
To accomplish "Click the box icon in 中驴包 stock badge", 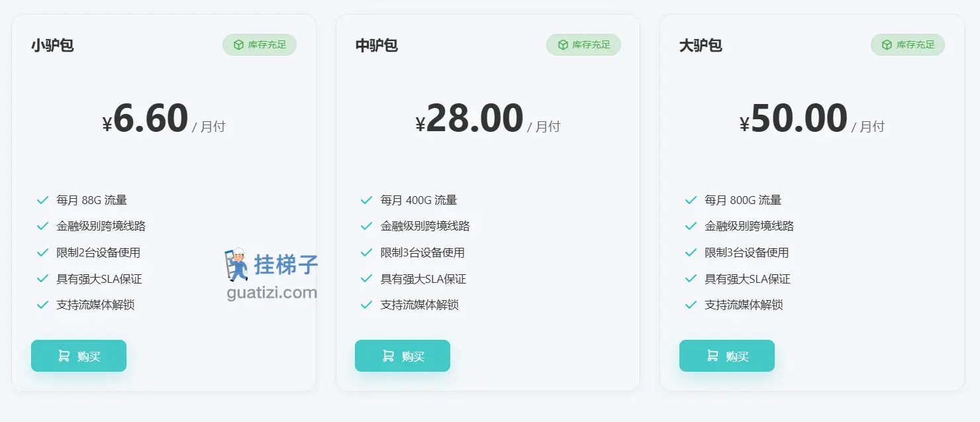I will [x=563, y=45].
